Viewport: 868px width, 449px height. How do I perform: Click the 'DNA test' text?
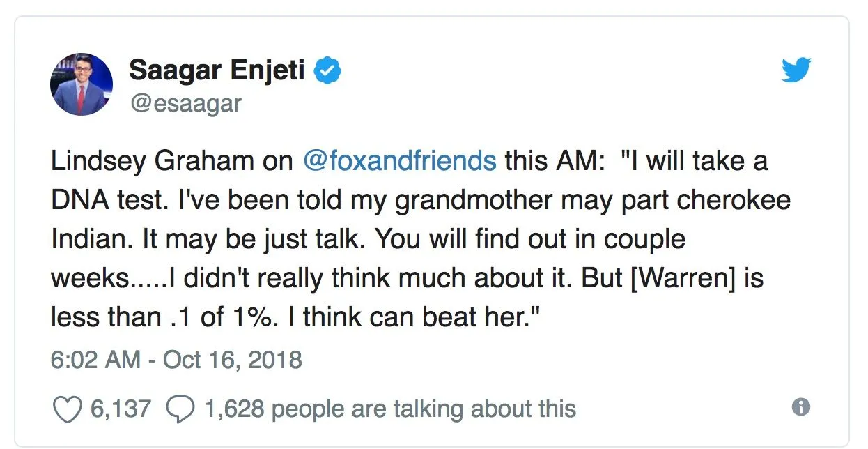pyautogui.click(x=107, y=200)
